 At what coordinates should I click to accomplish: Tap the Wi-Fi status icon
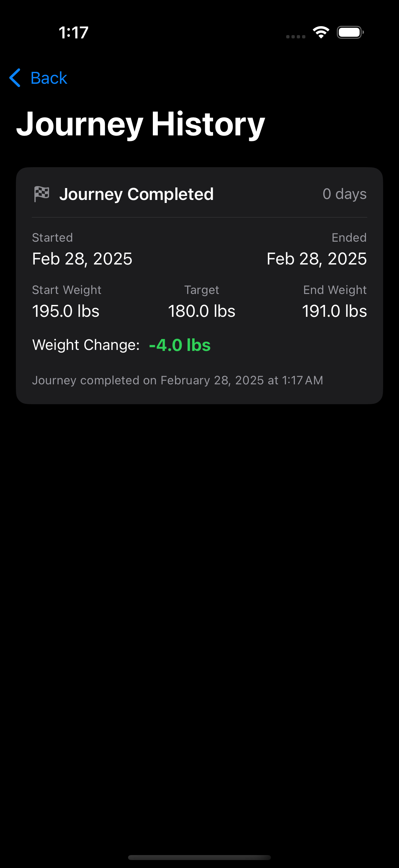click(x=321, y=32)
